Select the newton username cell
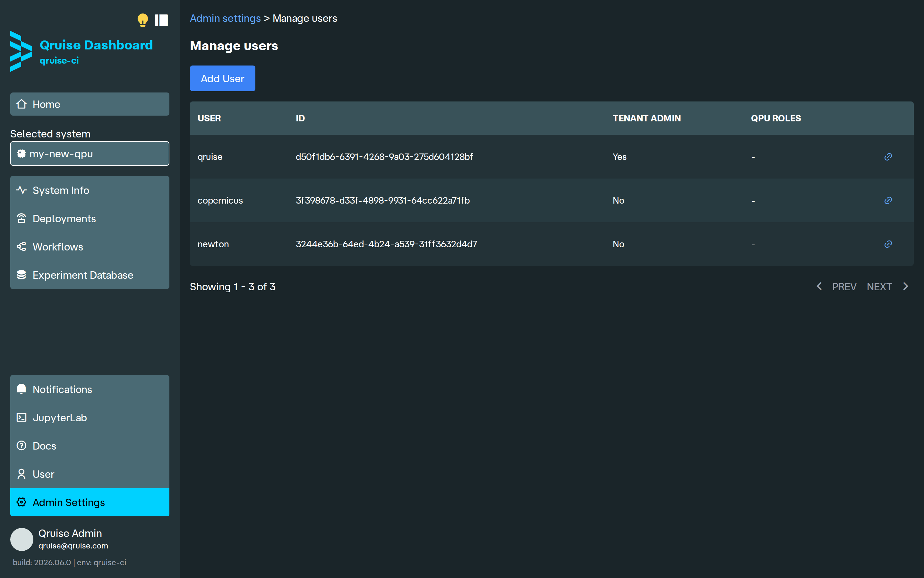924x578 pixels. click(213, 244)
